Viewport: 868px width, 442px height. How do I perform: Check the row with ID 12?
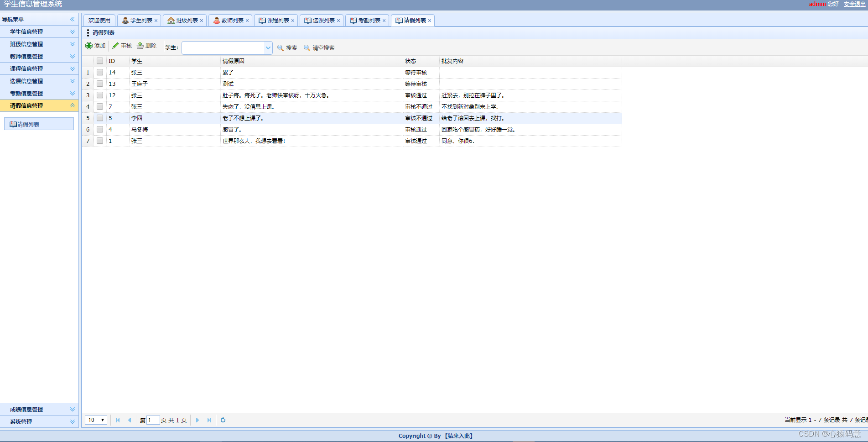click(100, 95)
